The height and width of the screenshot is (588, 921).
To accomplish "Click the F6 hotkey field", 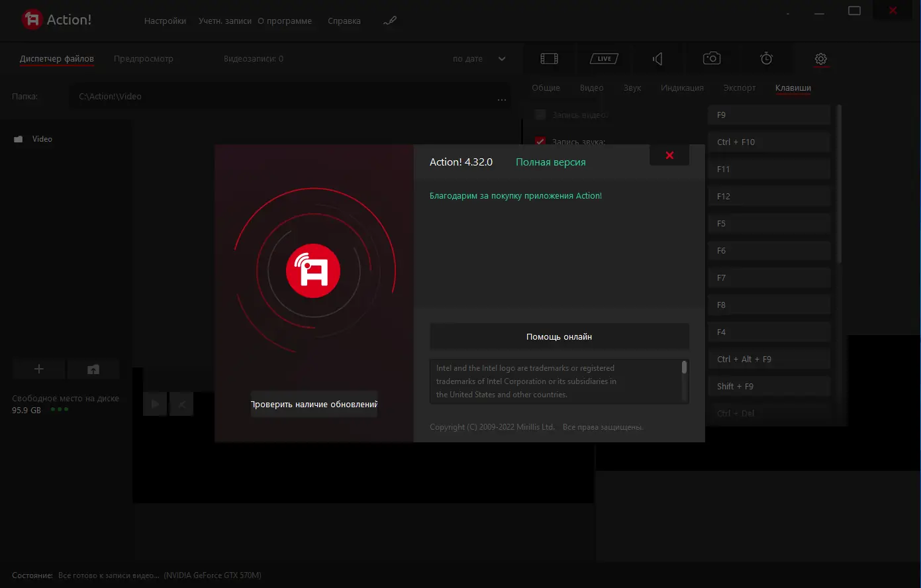I will [769, 250].
